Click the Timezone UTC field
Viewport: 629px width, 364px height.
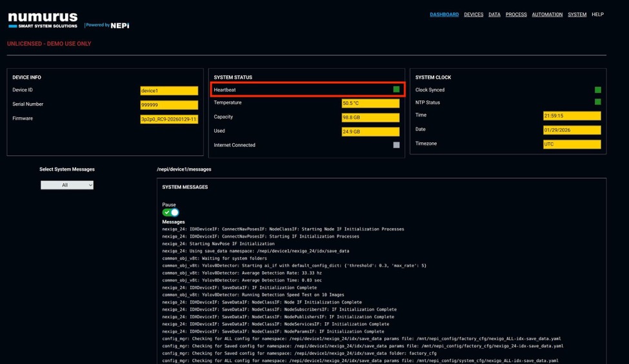click(572, 144)
